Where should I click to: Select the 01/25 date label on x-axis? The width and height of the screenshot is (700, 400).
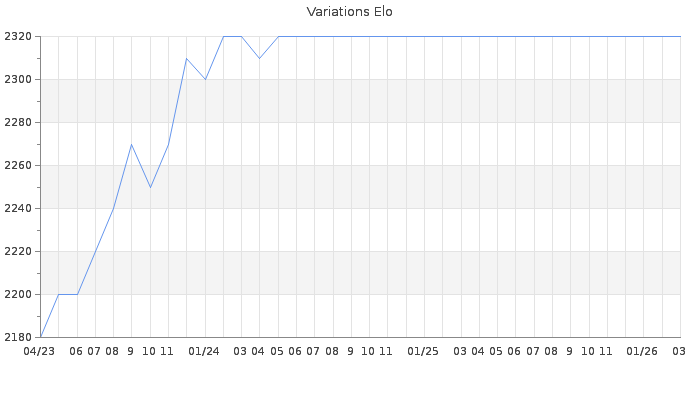[423, 351]
